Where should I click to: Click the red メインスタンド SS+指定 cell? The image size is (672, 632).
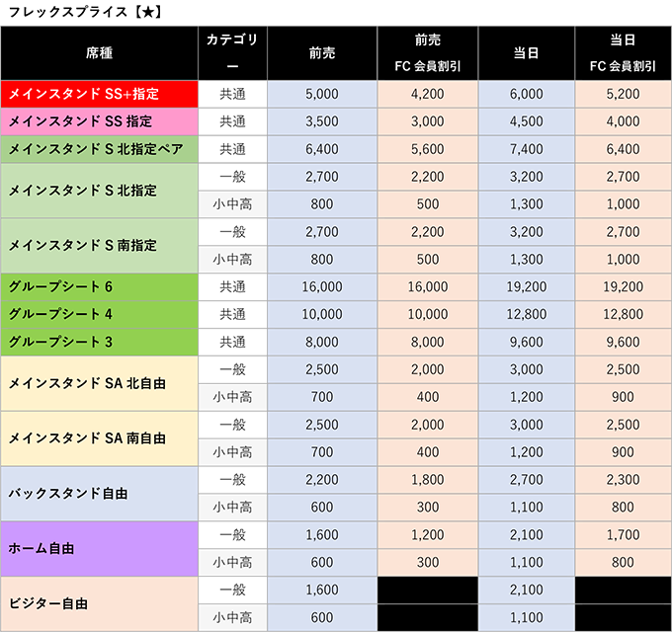coord(100,94)
